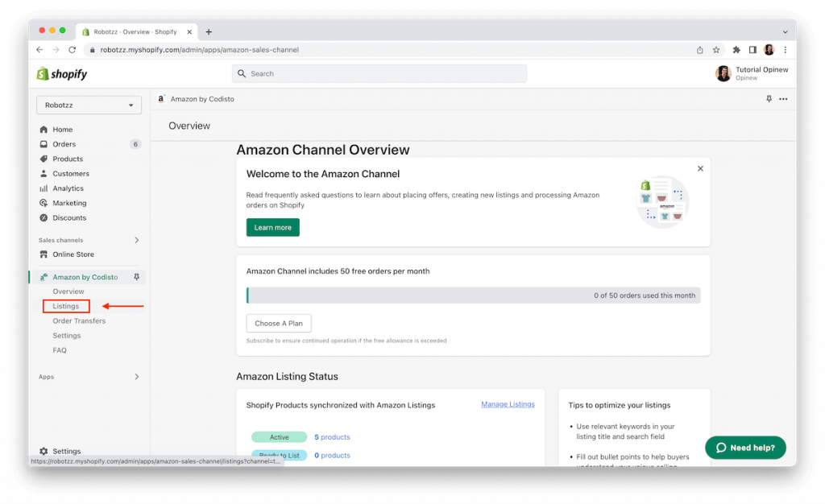Click the Learn more button
Image resolution: width=825 pixels, height=504 pixels.
point(272,228)
